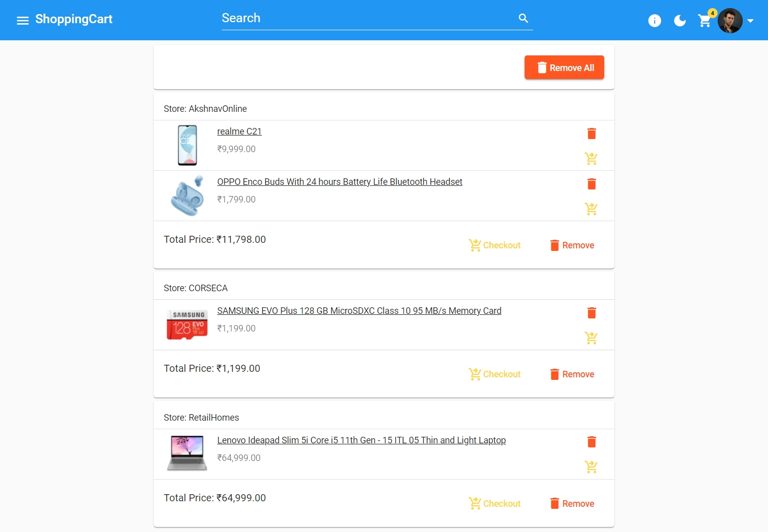Screen dimensions: 768x532
Task: Click the realme C21 phone thumbnail
Action: pos(187,146)
